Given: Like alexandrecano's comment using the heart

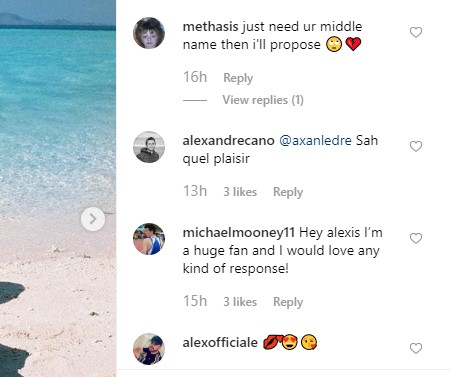Looking at the screenshot, I should 416,146.
